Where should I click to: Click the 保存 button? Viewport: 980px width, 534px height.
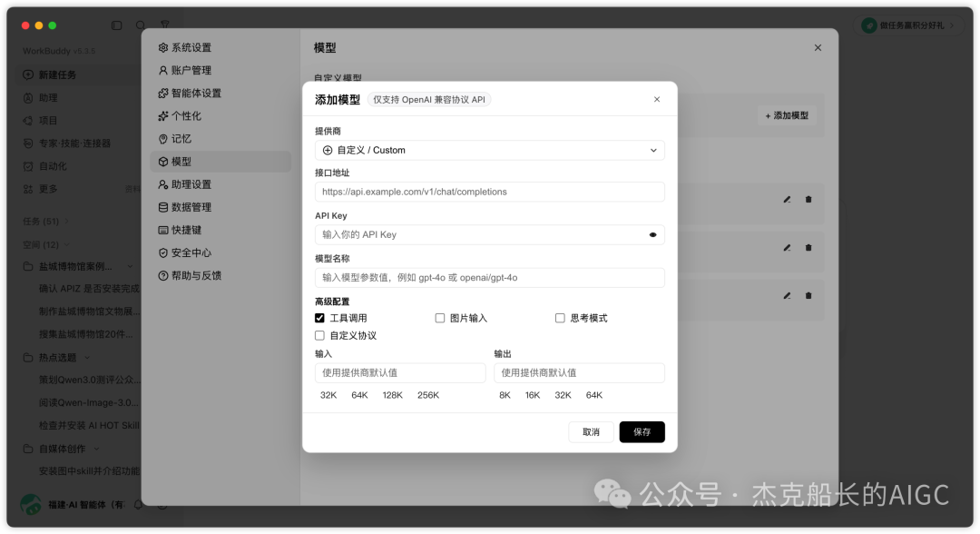pyautogui.click(x=642, y=432)
